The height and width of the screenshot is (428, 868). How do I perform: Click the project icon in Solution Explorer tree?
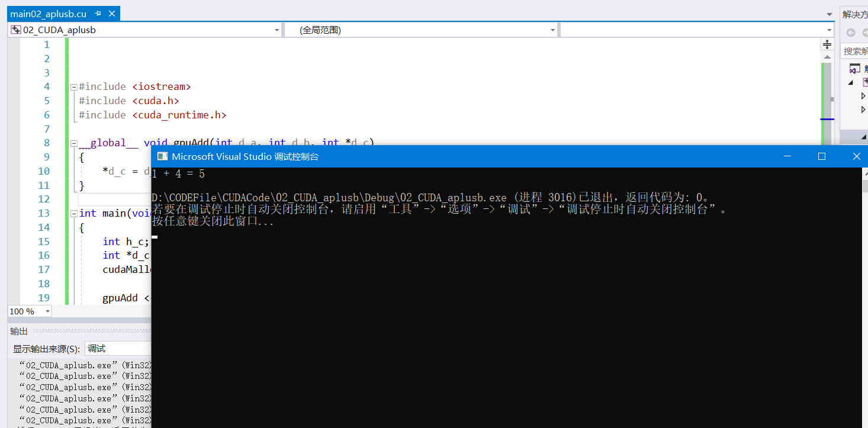tap(865, 82)
